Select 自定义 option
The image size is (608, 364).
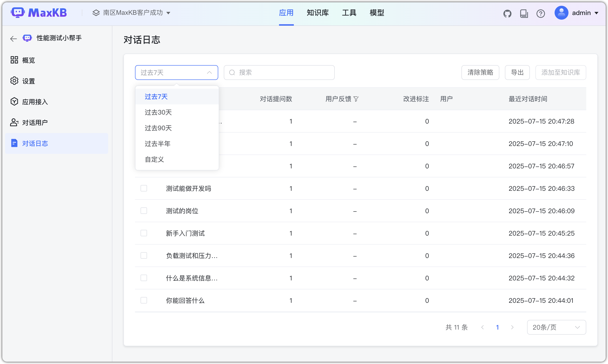tap(177, 159)
